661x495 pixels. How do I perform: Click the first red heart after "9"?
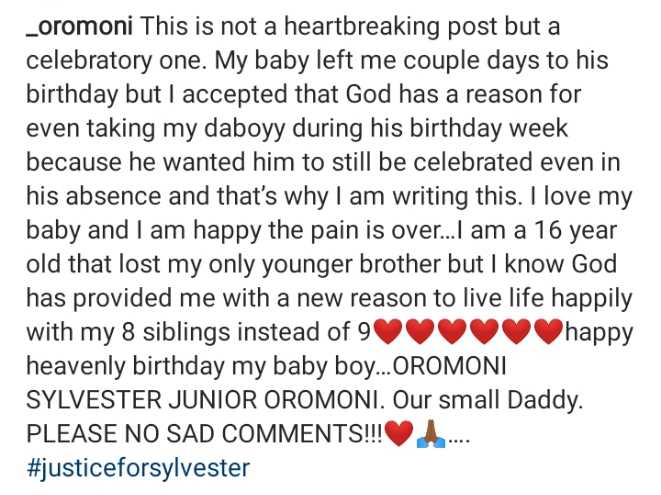[x=387, y=330]
